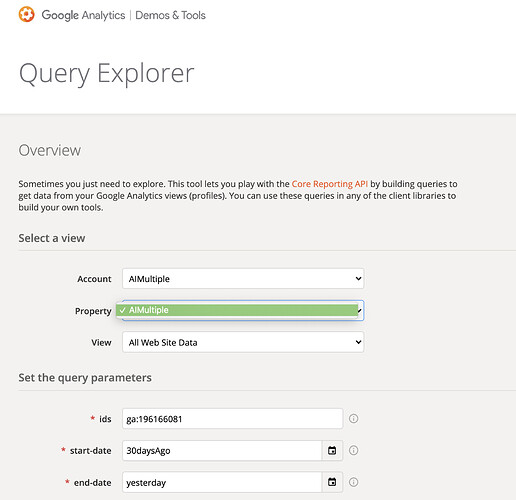Screen dimensions: 516x500
Task: Expand the Account dropdown showing AIMultiple
Action: 243,279
